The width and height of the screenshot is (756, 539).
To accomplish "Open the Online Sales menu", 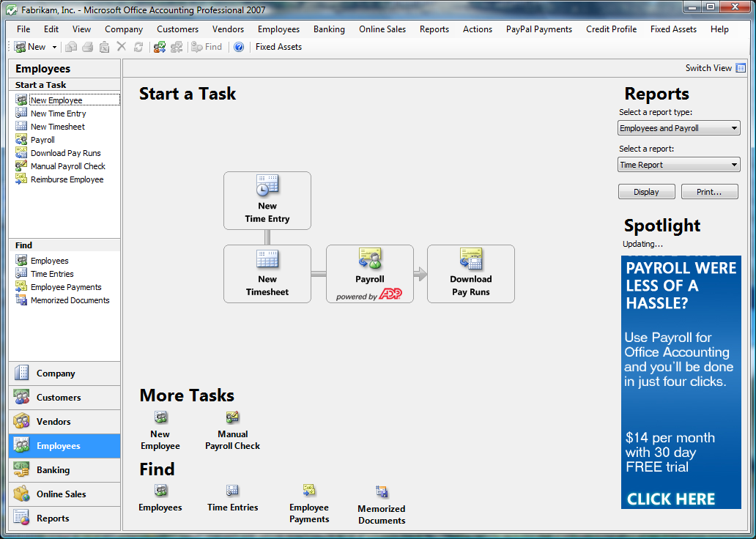I will (382, 29).
